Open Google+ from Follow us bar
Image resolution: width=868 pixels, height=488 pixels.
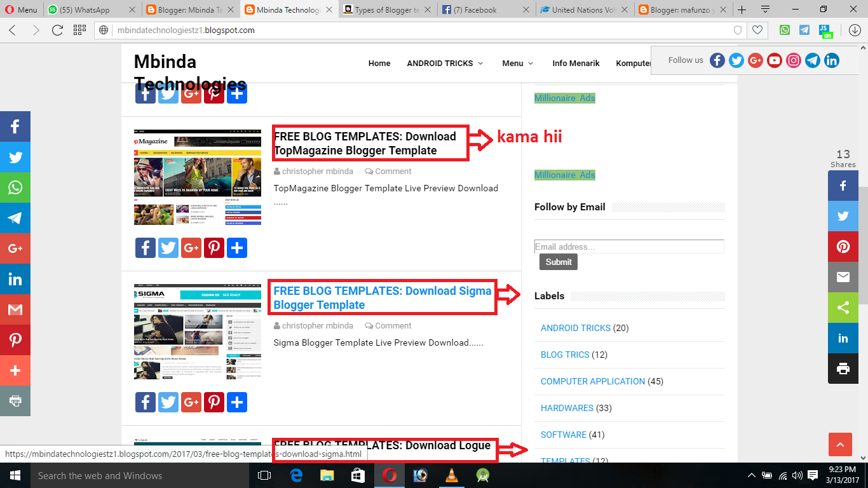point(756,60)
